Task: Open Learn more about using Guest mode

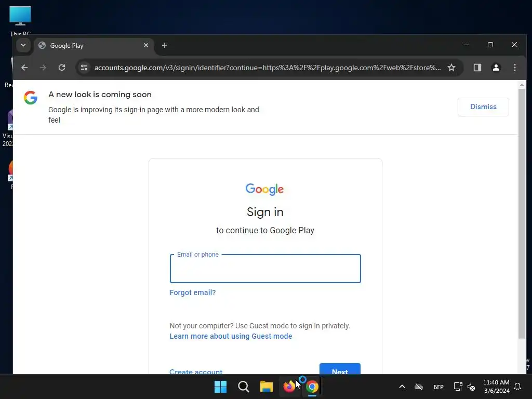Action: 231,336
